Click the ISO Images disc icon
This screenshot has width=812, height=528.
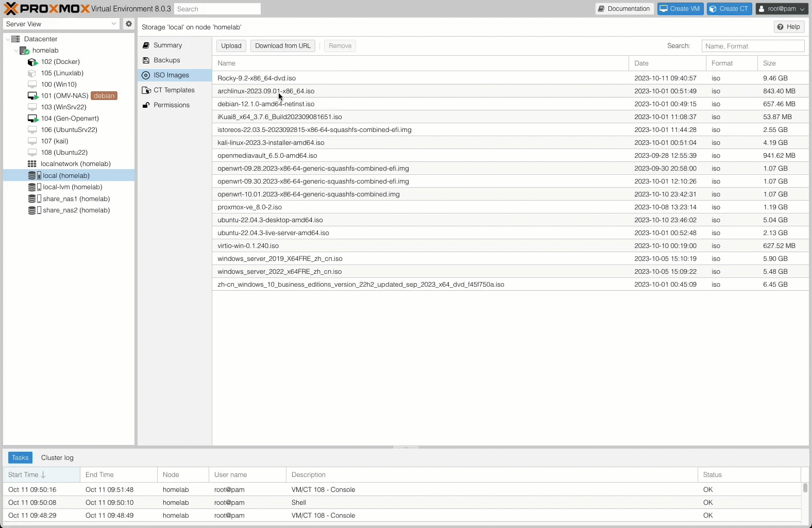pos(146,75)
